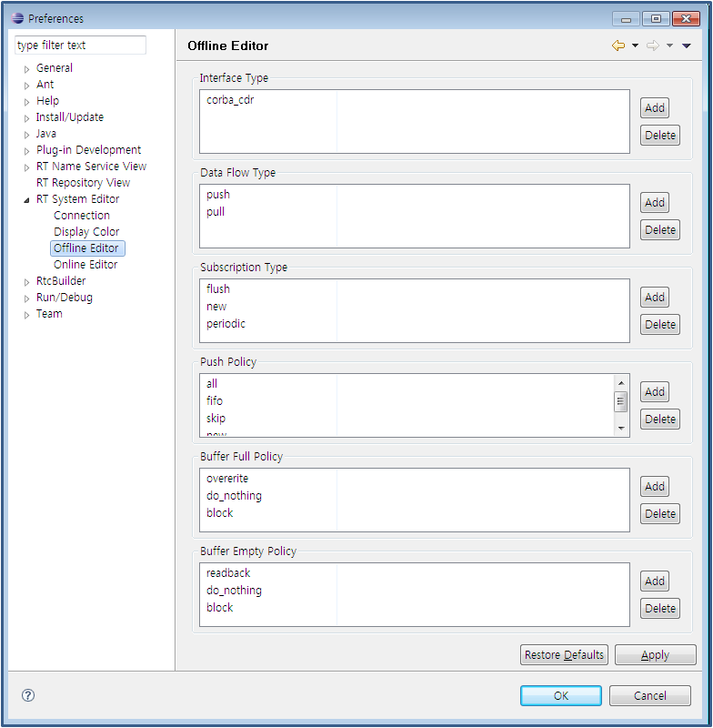Delete selected Data Flow Type entry

coord(660,230)
